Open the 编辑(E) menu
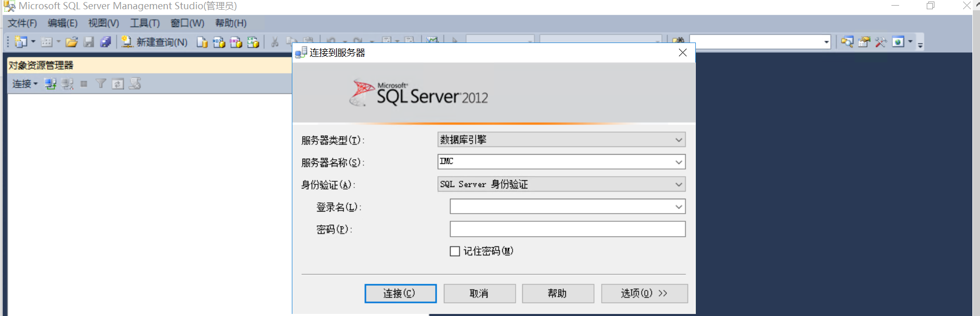Screen dimensions: 980x316 tap(62, 23)
